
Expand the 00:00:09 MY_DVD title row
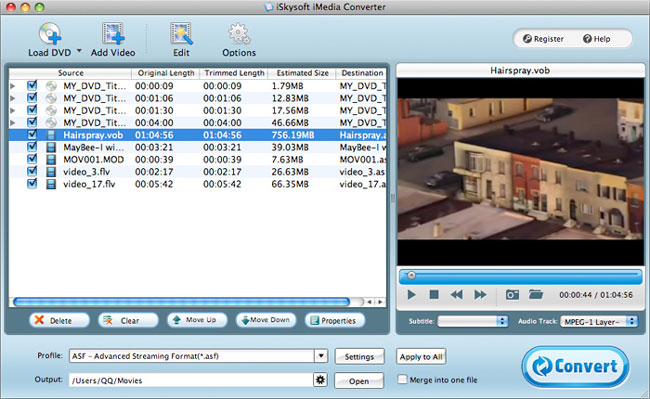coord(13,86)
